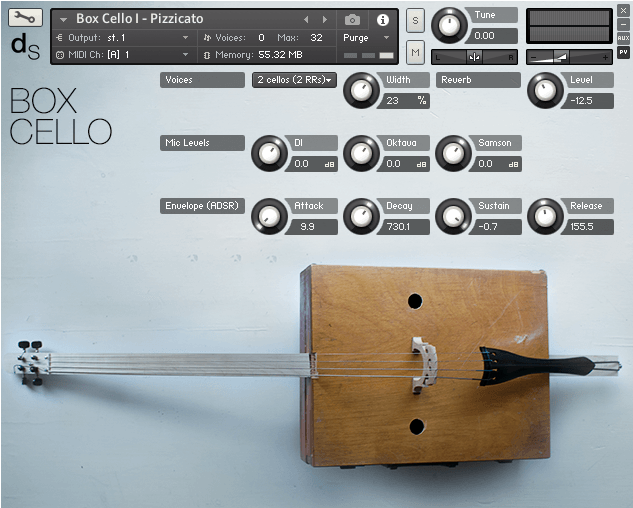Click the AUX button icon

[x=623, y=38]
